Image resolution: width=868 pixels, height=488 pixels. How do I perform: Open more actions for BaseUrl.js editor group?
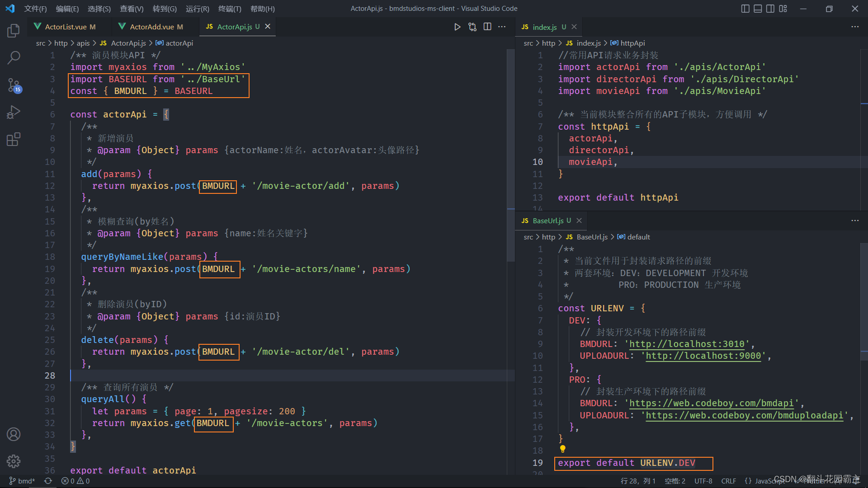855,221
